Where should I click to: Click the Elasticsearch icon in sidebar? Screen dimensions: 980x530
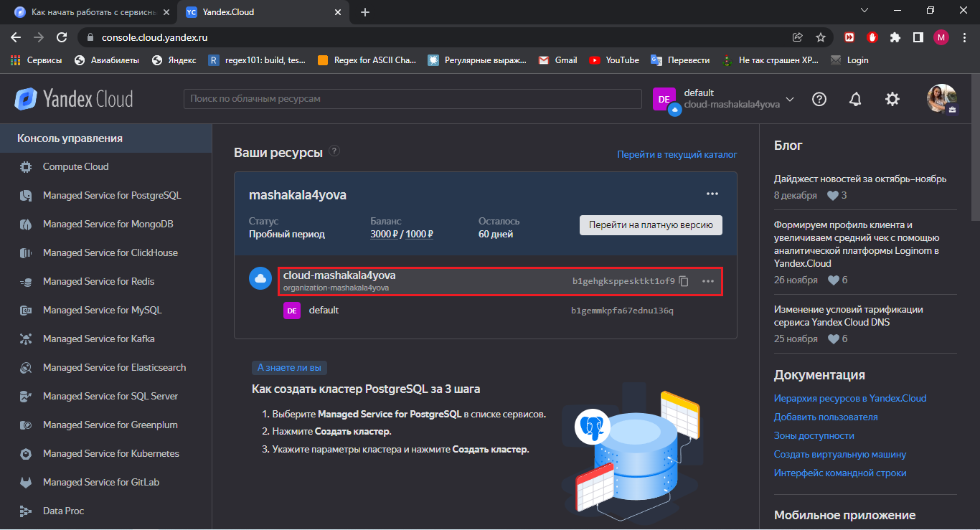(x=26, y=368)
